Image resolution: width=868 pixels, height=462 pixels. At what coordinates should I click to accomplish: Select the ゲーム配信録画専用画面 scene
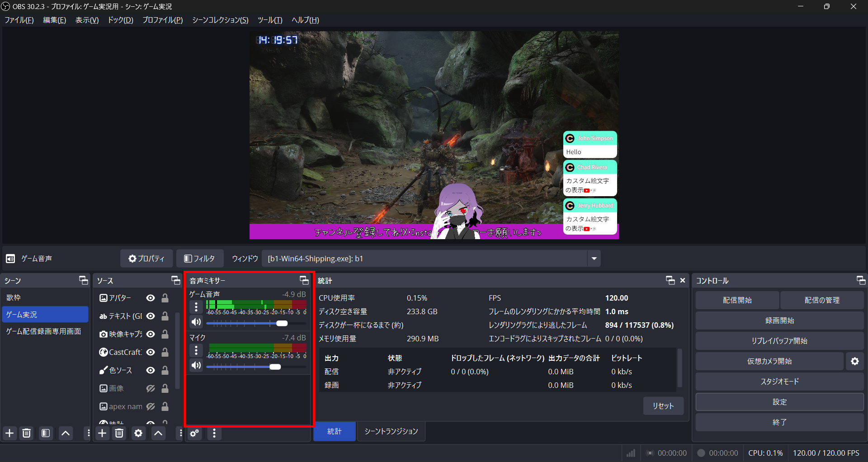45,331
